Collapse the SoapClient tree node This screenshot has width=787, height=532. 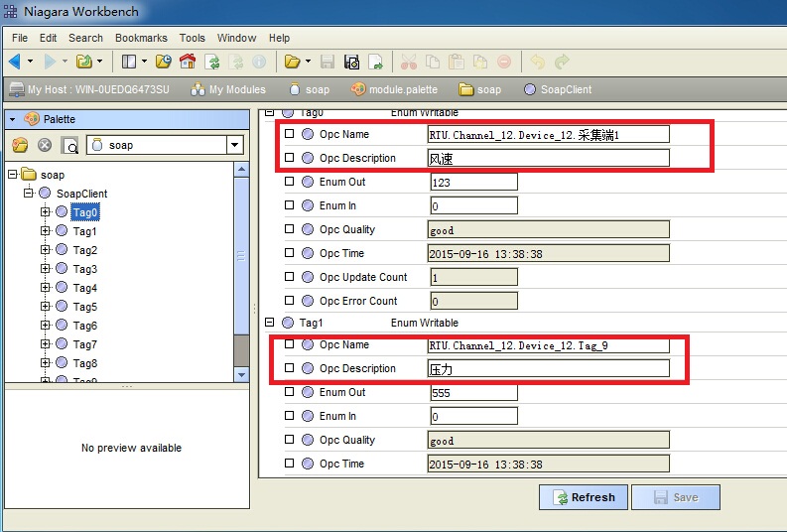tap(29, 193)
